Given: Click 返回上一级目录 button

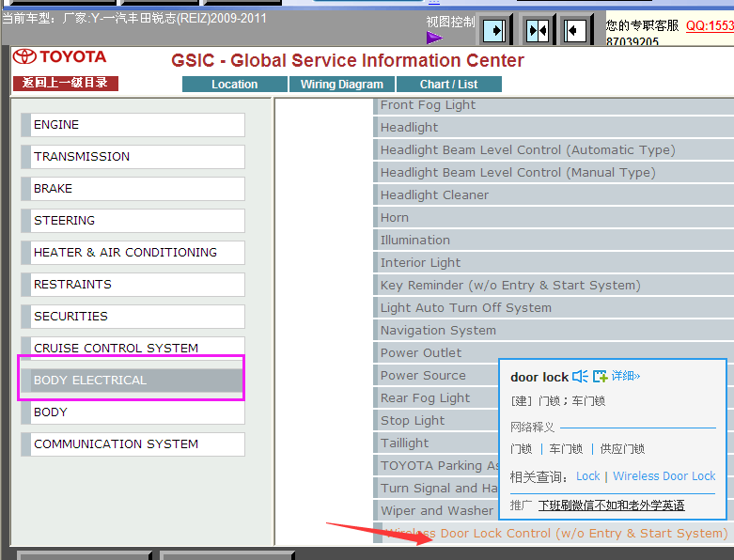Looking at the screenshot, I should tap(66, 84).
